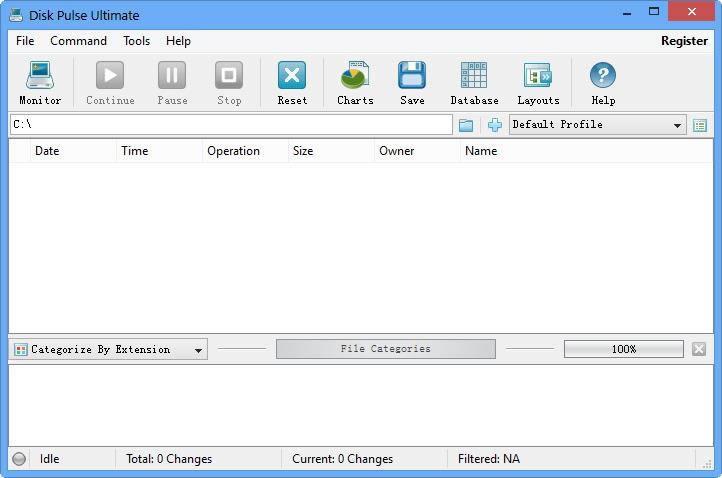Start monitoring with the Monitor icon
The height and width of the screenshot is (478, 722).
(x=40, y=83)
